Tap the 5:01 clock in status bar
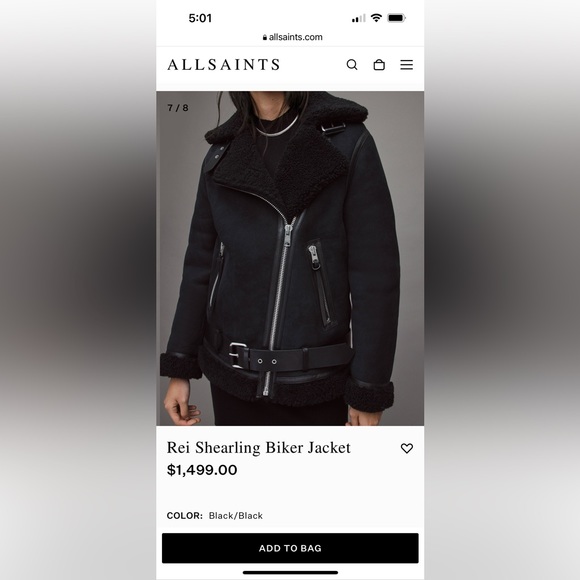 200,18
